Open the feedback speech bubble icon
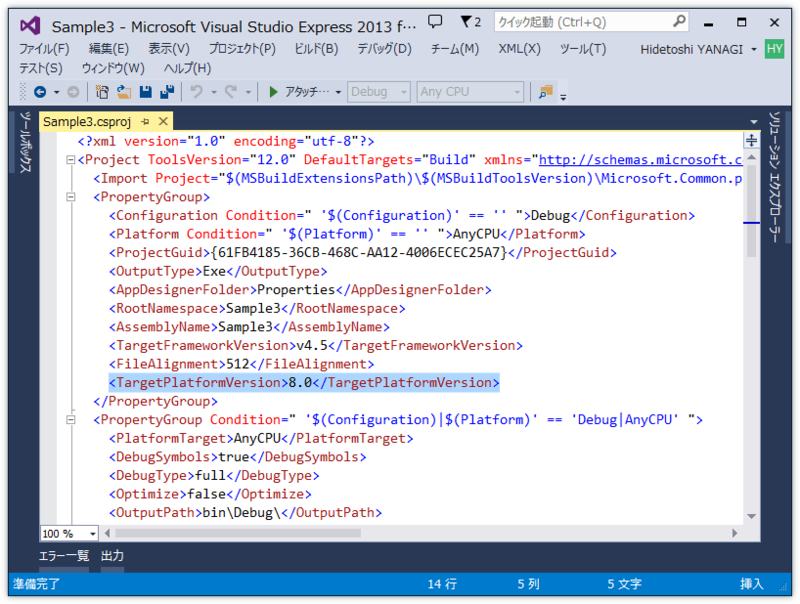 pos(435,21)
